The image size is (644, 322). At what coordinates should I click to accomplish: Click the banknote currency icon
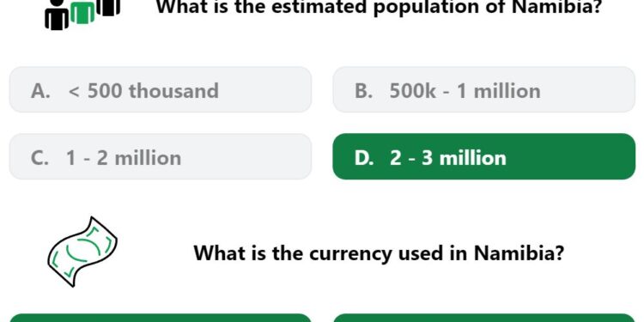82,252
